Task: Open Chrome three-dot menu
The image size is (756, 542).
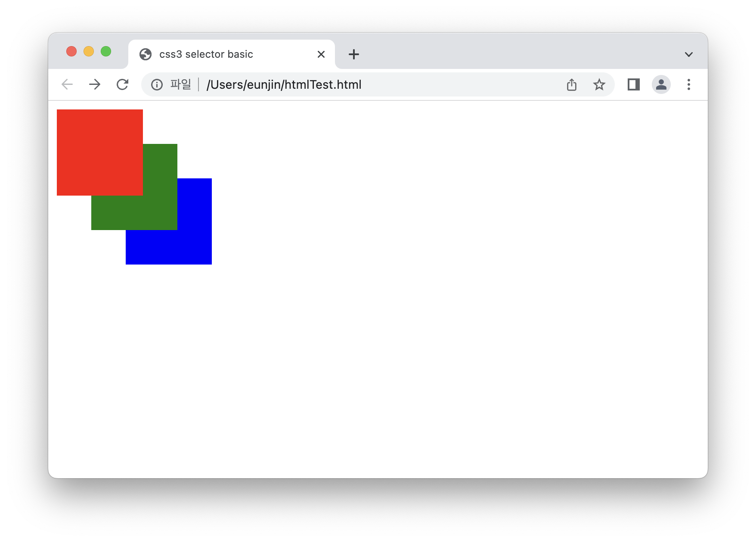Action: pos(689,84)
